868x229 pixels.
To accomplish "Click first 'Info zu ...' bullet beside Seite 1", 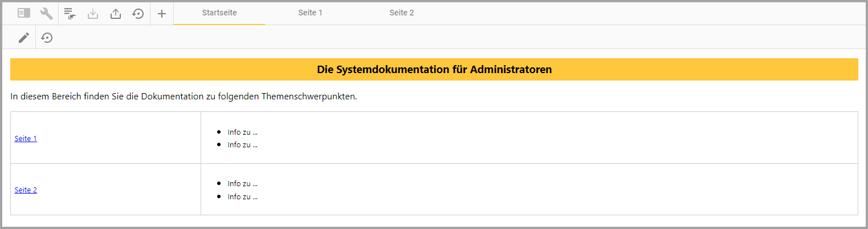I will [242, 132].
